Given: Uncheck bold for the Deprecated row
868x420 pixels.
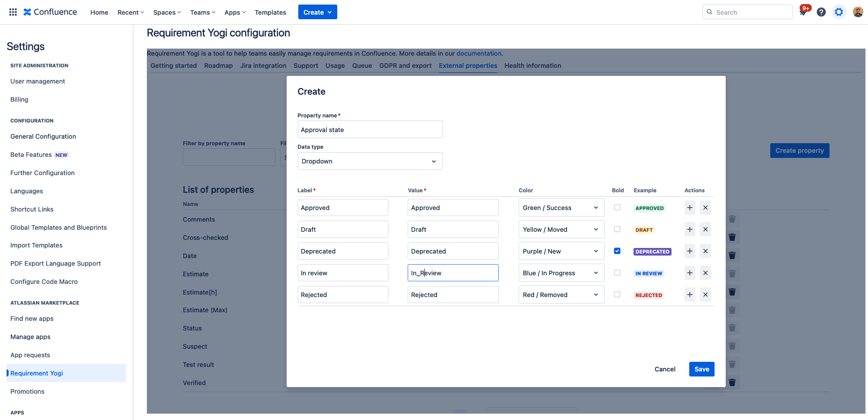Looking at the screenshot, I should pos(617,251).
